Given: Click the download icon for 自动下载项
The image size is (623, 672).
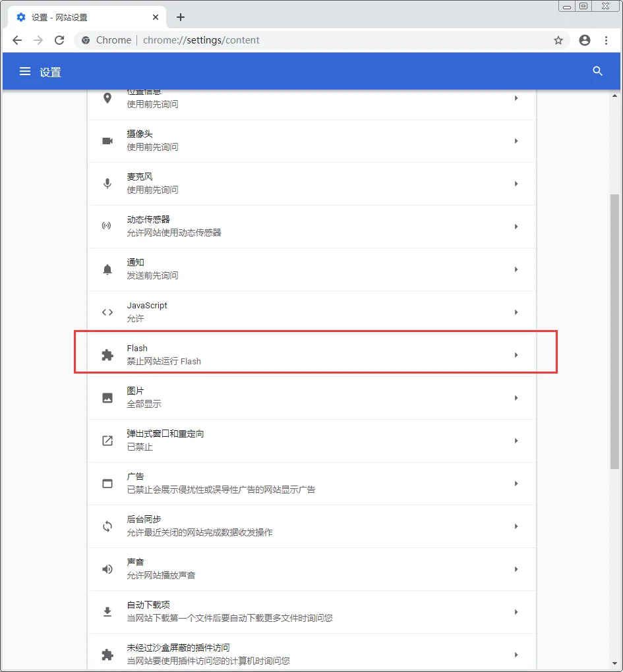Looking at the screenshot, I should click(x=107, y=612).
